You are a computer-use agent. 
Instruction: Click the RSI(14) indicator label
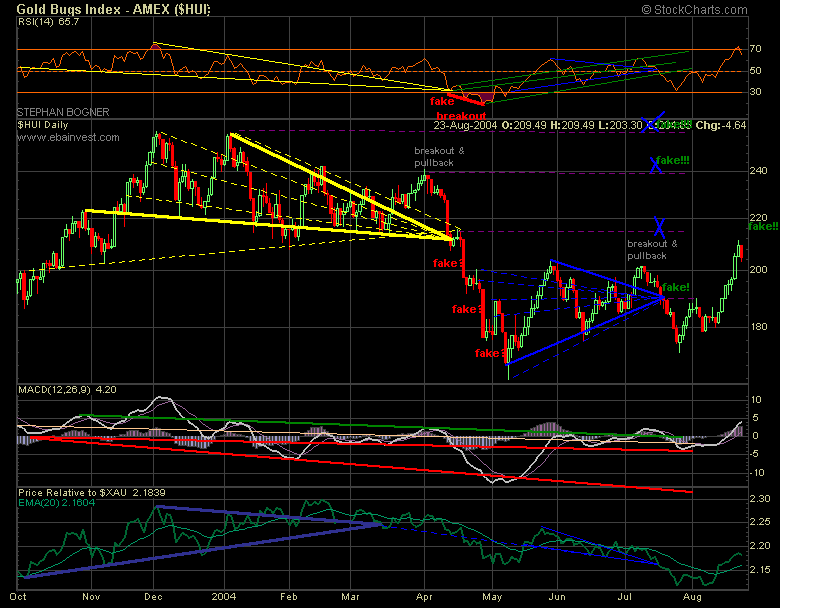48,22
